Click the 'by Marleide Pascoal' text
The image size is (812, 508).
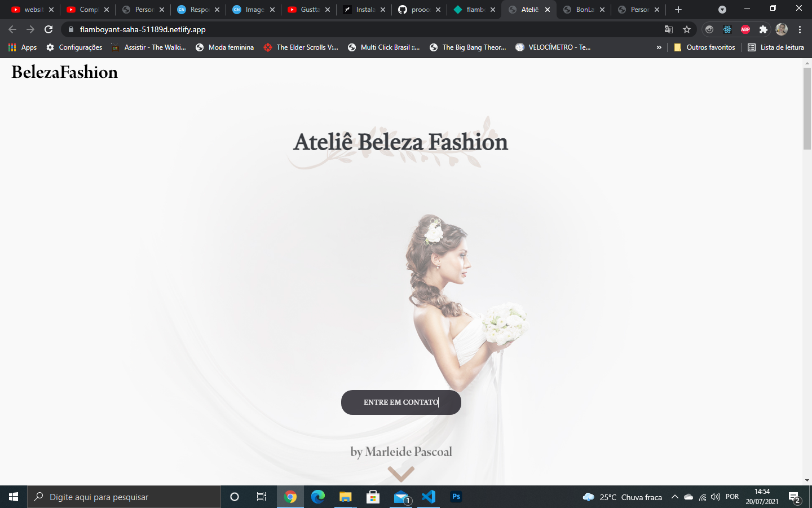401,452
